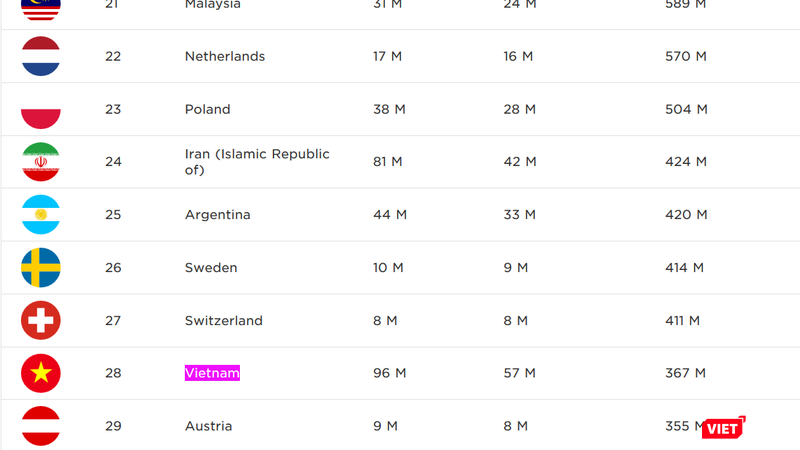Click the 42 M value for Iran
800x450 pixels.
[x=520, y=162]
